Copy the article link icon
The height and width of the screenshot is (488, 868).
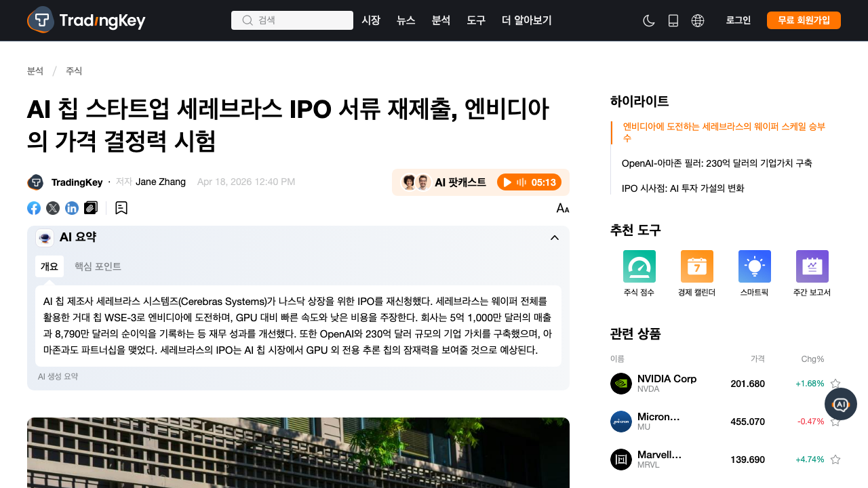[x=91, y=208]
